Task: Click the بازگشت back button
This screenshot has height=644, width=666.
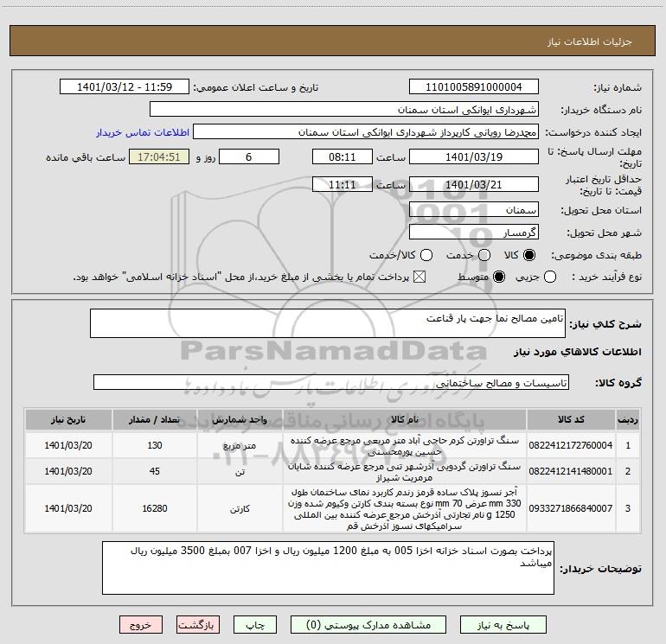Action: [x=198, y=625]
